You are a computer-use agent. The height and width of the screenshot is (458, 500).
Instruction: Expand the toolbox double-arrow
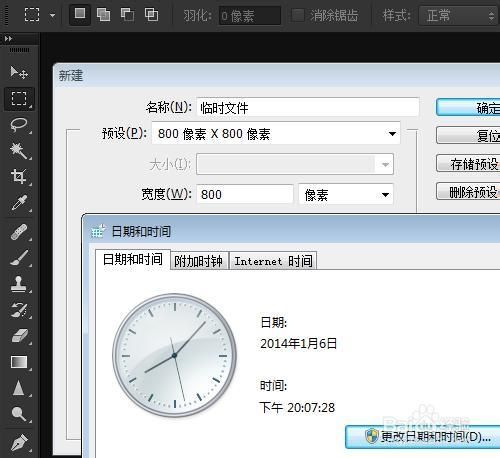tap(8, 39)
